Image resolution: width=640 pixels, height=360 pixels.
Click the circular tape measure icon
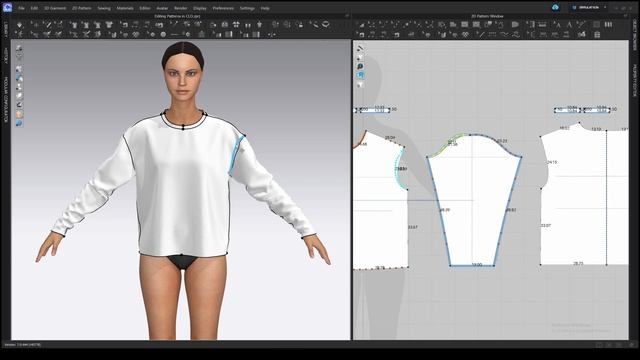click(x=315, y=25)
